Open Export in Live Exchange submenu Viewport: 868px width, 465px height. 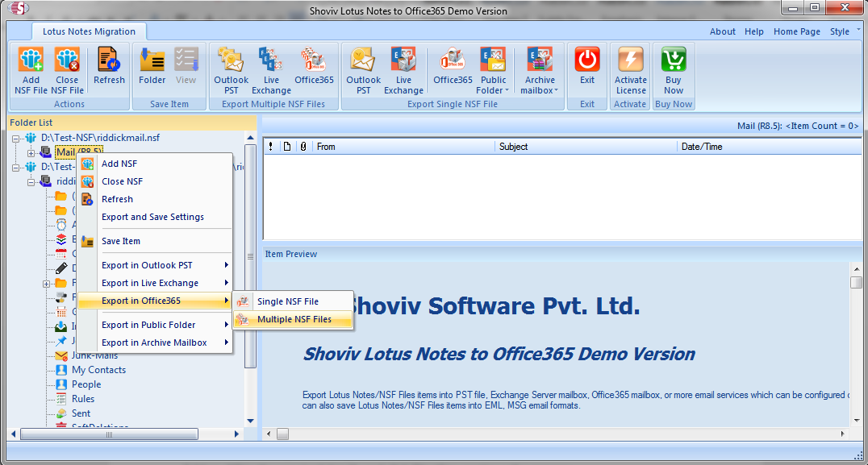click(154, 283)
